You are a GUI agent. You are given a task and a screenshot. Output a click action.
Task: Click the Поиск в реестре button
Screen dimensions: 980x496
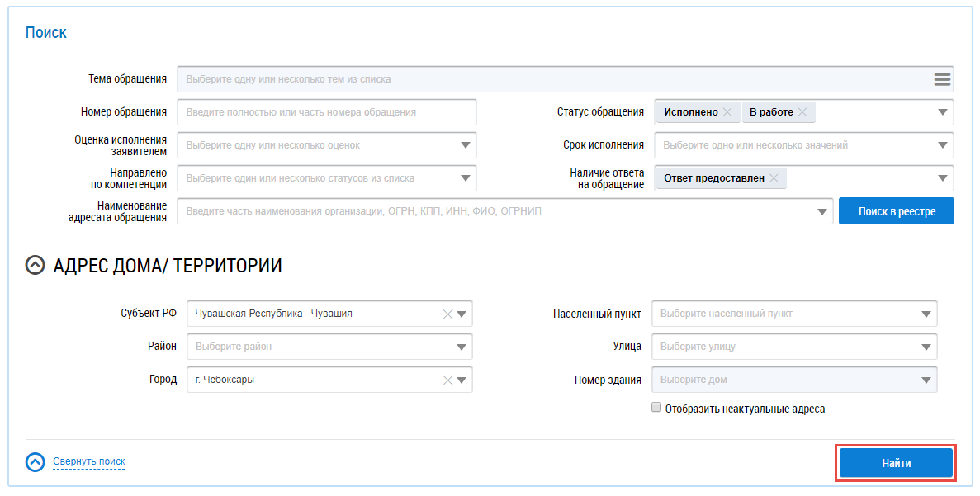(x=896, y=211)
